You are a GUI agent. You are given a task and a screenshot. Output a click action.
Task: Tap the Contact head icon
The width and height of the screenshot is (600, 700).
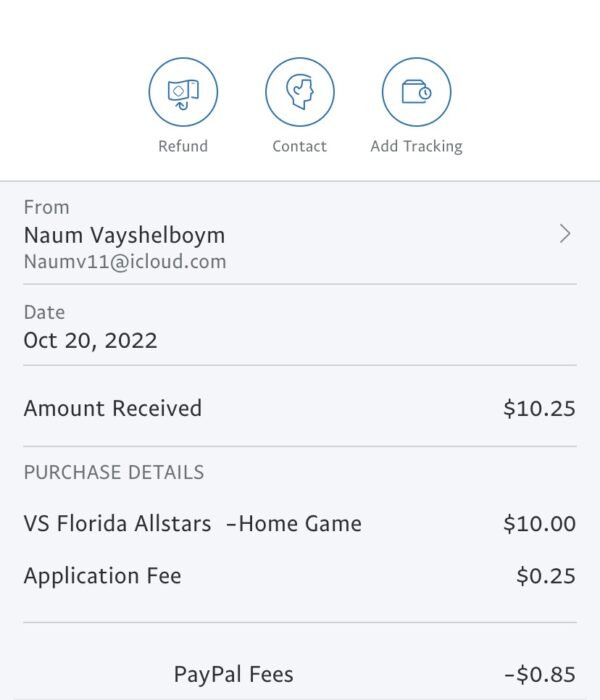coord(300,92)
